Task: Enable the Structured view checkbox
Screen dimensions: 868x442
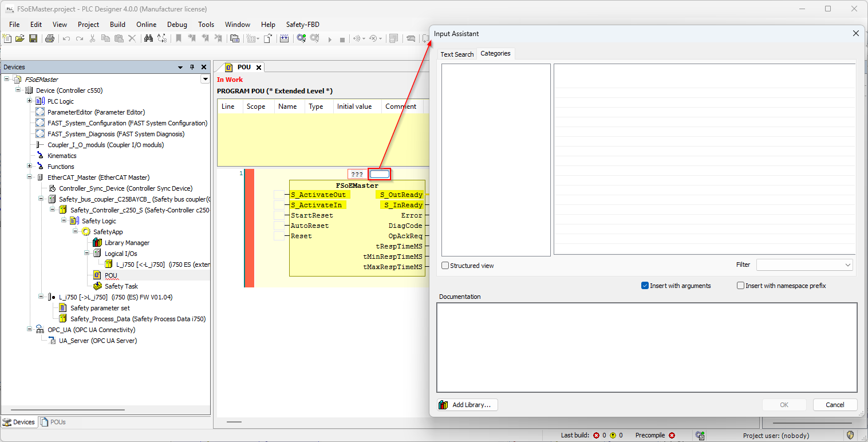Action: [x=445, y=266]
